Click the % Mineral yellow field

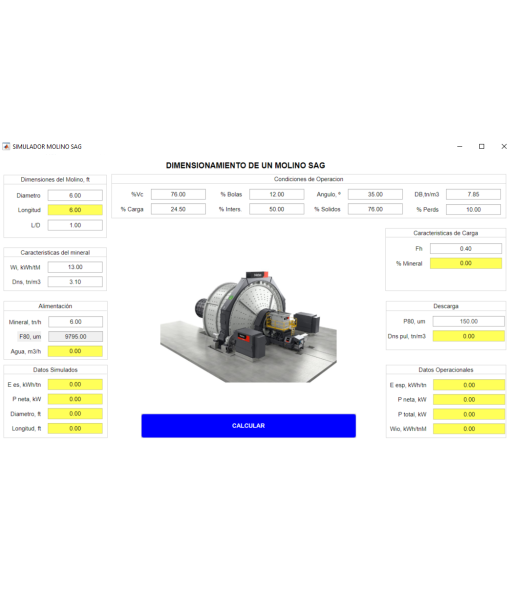click(466, 263)
